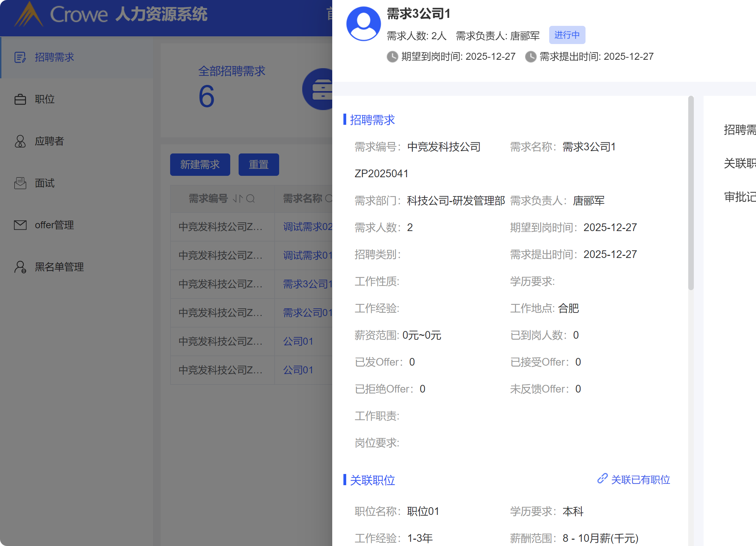Click the 进行中 status tag
756x546 pixels.
[x=567, y=35]
